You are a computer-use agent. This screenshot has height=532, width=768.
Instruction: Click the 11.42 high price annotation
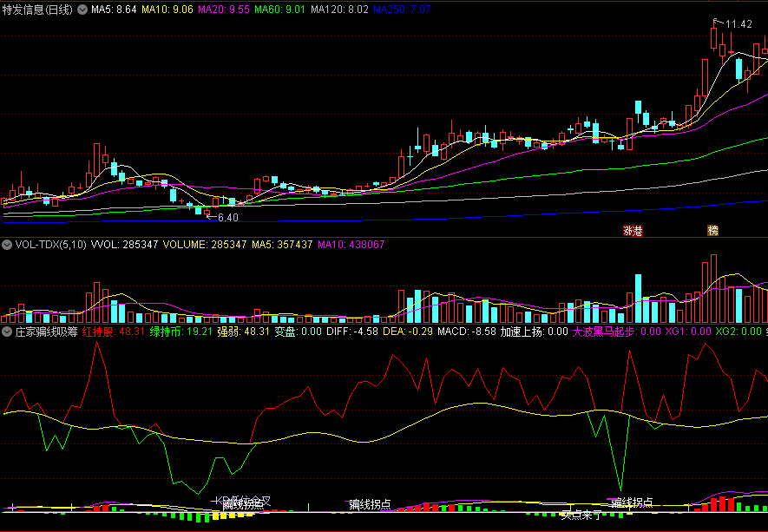click(738, 24)
